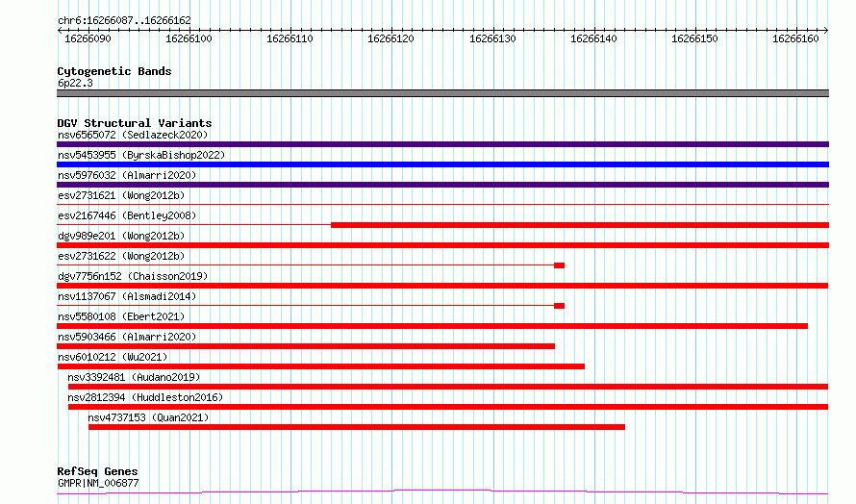Select the red bar for dgv7756n152
The image size is (856, 504).
point(442,286)
